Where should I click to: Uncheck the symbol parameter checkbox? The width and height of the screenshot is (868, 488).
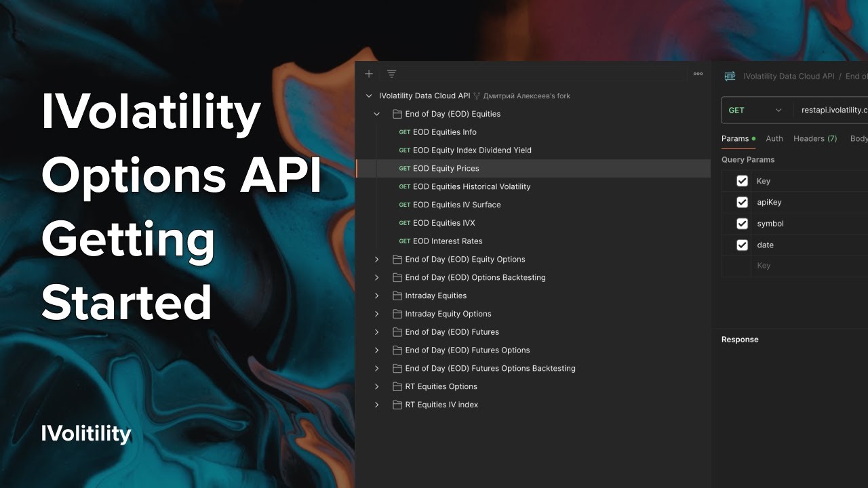[x=742, y=224]
